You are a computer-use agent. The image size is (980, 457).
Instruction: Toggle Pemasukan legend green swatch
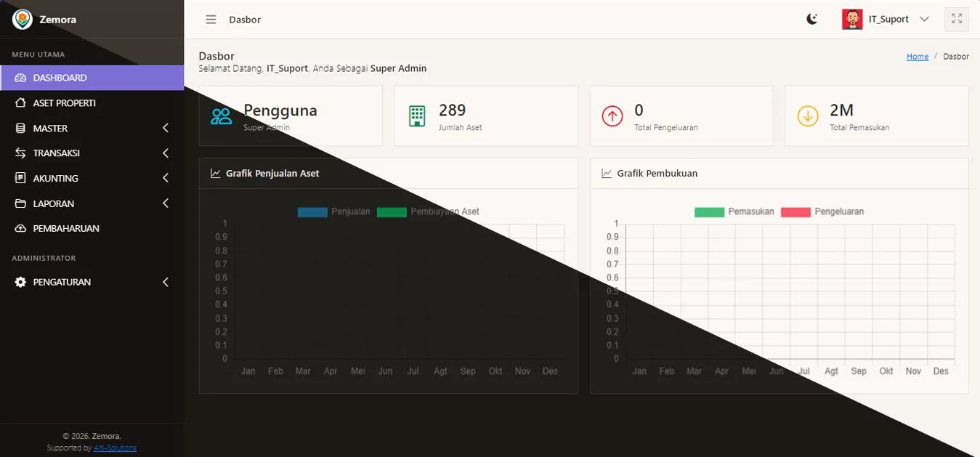point(709,212)
